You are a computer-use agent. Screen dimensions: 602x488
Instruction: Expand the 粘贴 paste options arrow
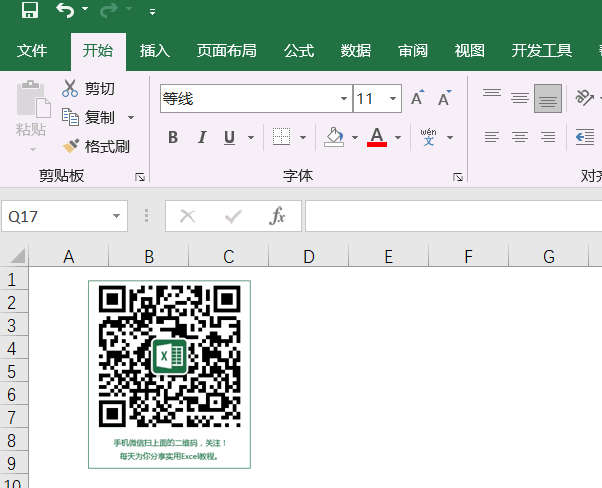pyautogui.click(x=33, y=149)
